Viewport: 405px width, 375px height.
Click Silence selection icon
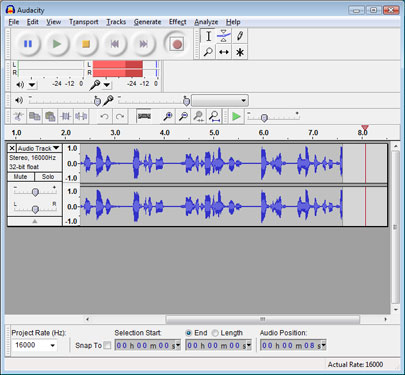tap(81, 116)
